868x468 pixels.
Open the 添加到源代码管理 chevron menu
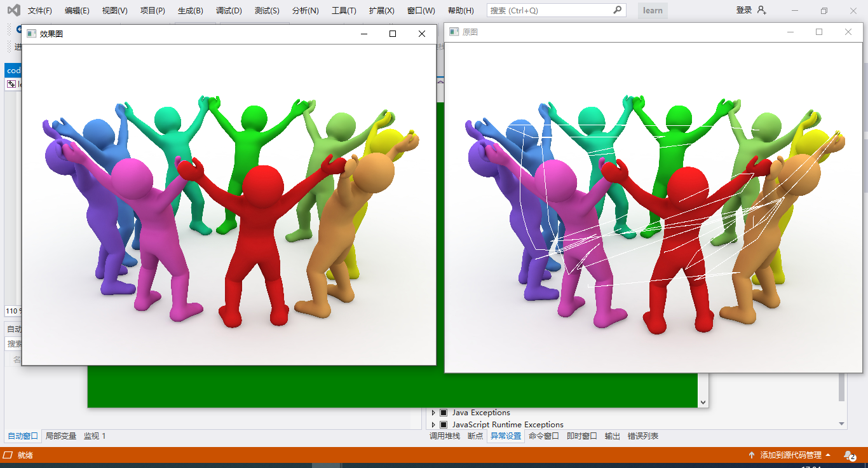coord(827,455)
